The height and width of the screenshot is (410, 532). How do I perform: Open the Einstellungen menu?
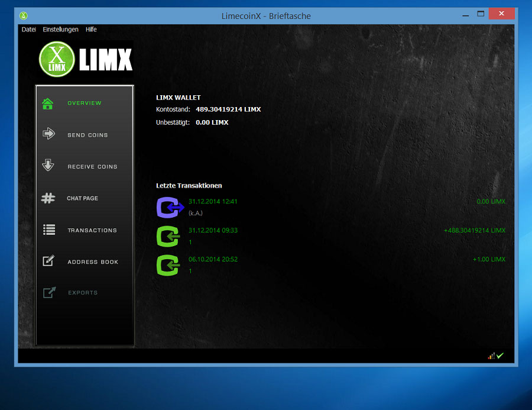tap(60, 30)
